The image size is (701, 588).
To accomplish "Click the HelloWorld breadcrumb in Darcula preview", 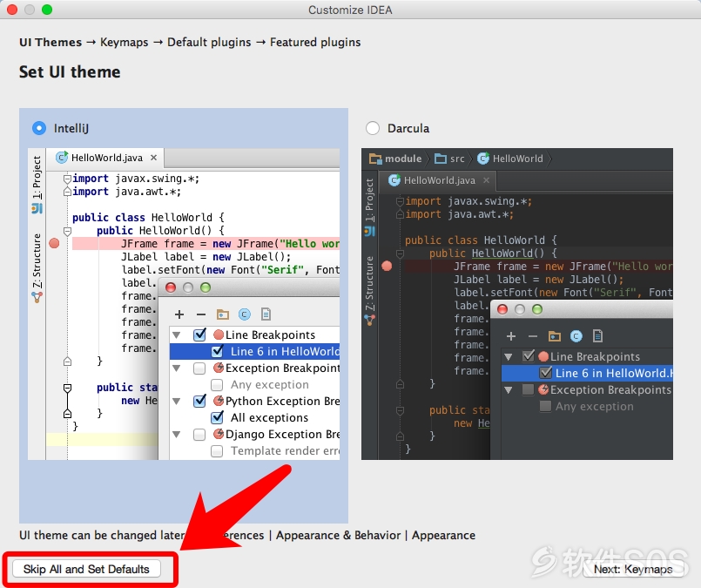I will pyautogui.click(x=510, y=159).
